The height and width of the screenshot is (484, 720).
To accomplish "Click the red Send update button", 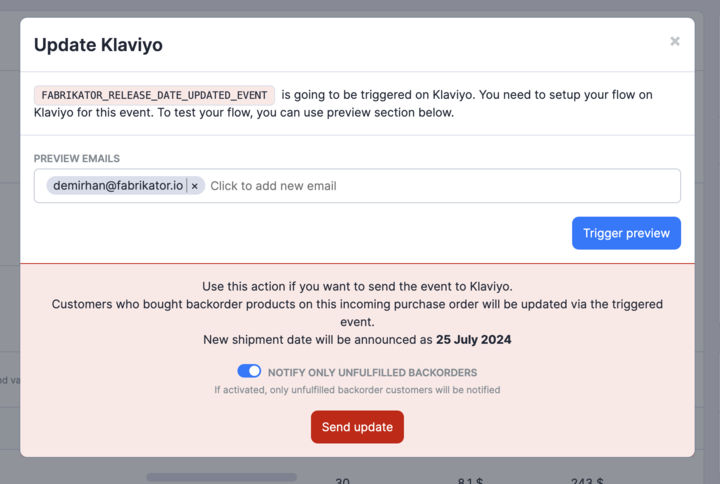I will (357, 427).
